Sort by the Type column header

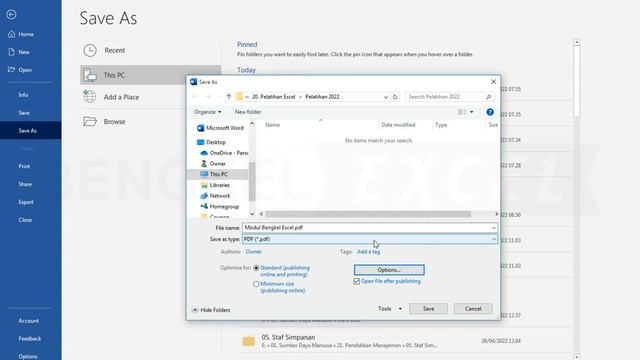pos(441,125)
